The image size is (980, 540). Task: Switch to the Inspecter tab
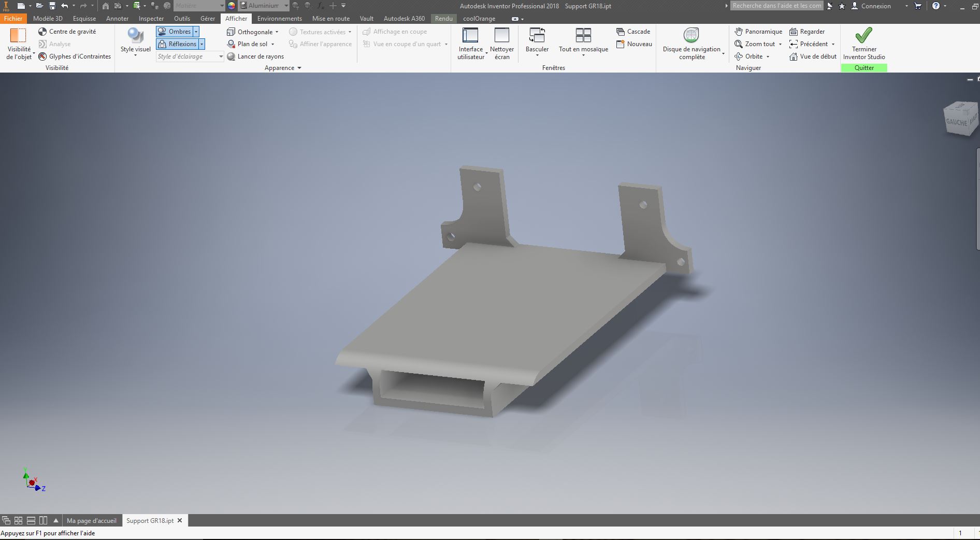point(151,18)
